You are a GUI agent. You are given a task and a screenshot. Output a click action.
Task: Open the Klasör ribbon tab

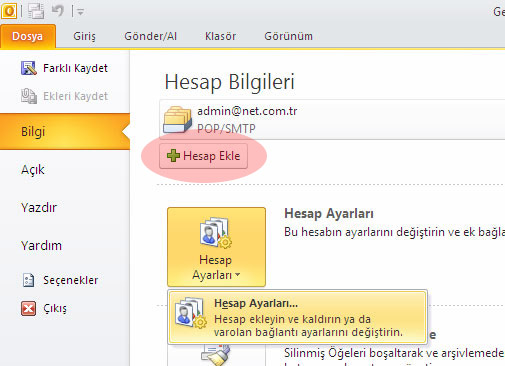[x=220, y=36]
